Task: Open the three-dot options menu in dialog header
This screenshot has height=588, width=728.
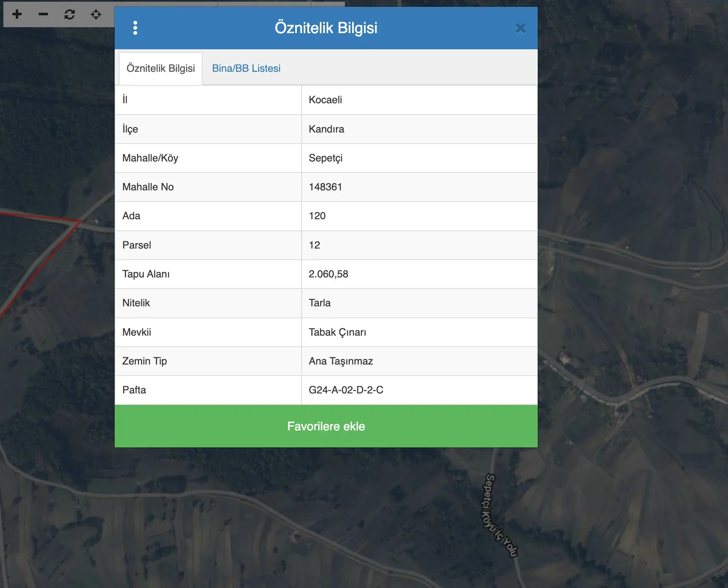Action: (x=135, y=28)
